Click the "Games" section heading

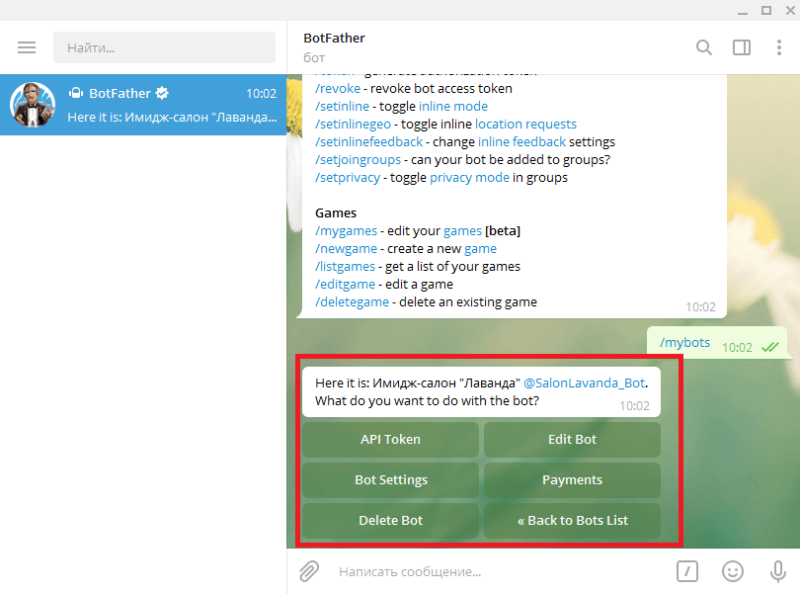pyautogui.click(x=336, y=213)
